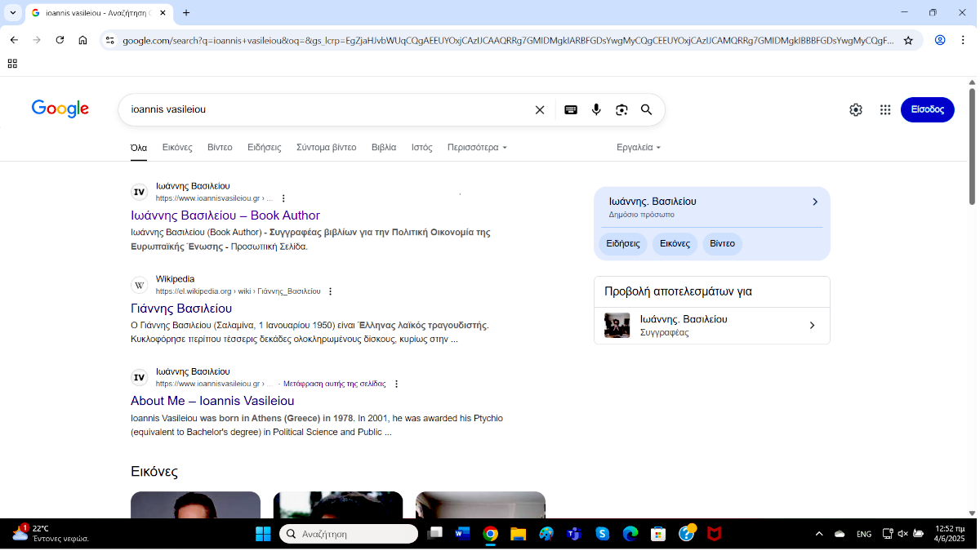Click the Windows taskbar search box
The width and height of the screenshot is (980, 551).
pos(349,534)
